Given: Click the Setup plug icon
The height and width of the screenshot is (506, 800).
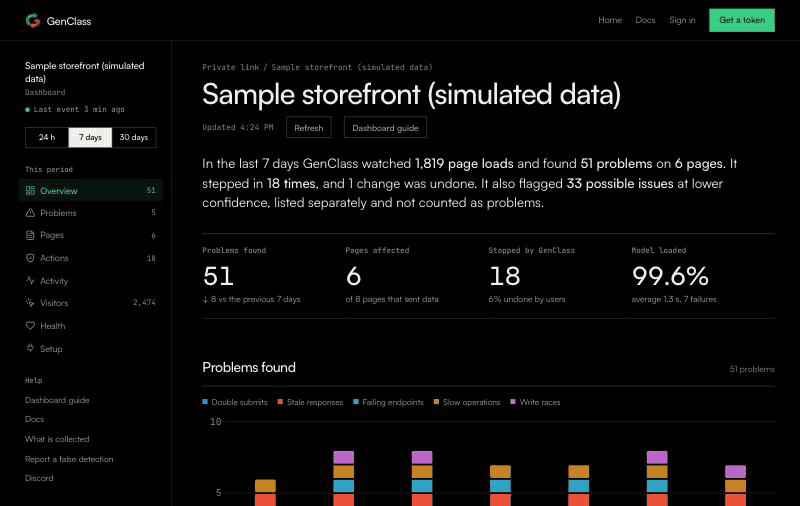Looking at the screenshot, I should pos(30,348).
